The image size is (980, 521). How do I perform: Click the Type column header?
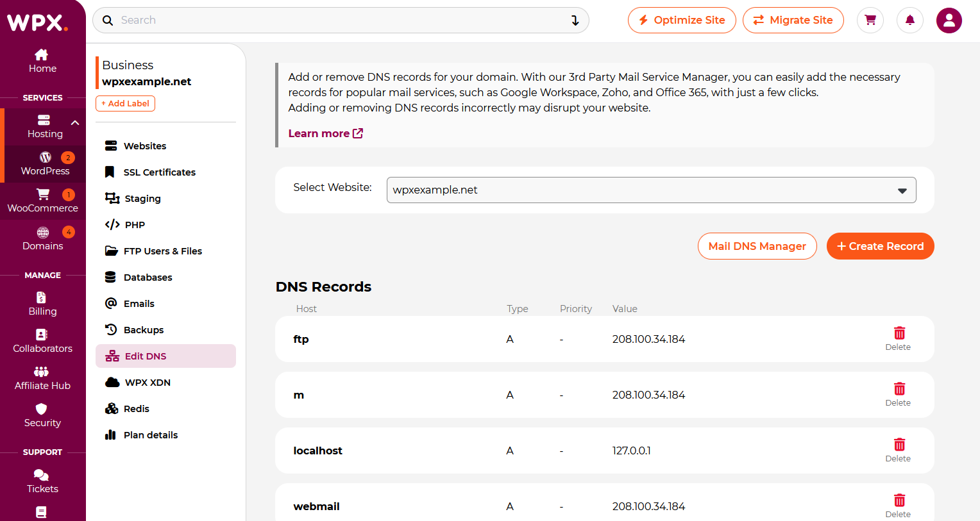pyautogui.click(x=518, y=309)
